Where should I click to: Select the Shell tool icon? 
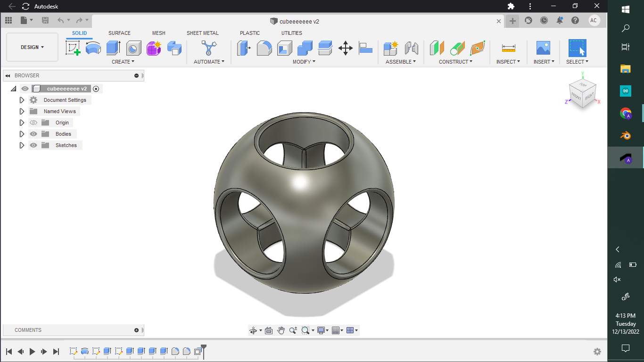284,48
